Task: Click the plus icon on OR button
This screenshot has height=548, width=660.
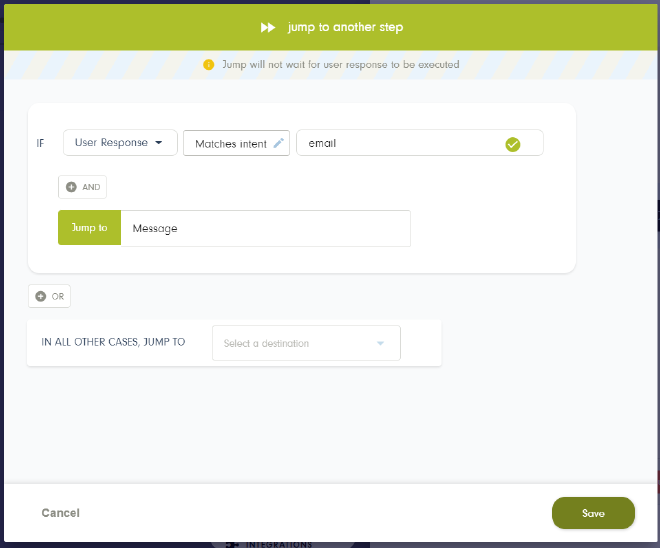Action: coord(40,296)
